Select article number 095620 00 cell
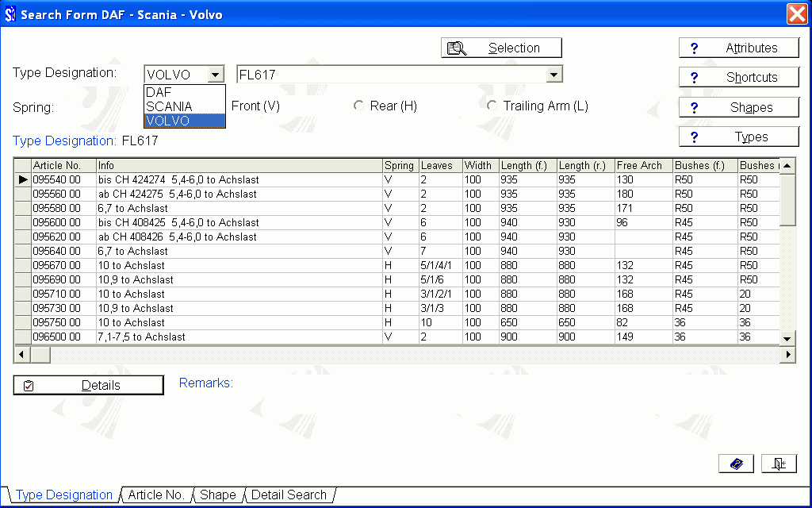 coord(63,237)
